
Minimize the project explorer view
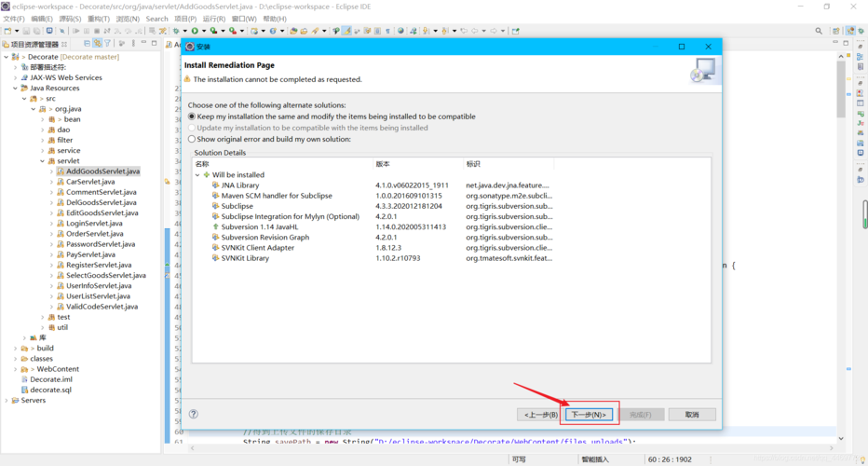pos(144,43)
